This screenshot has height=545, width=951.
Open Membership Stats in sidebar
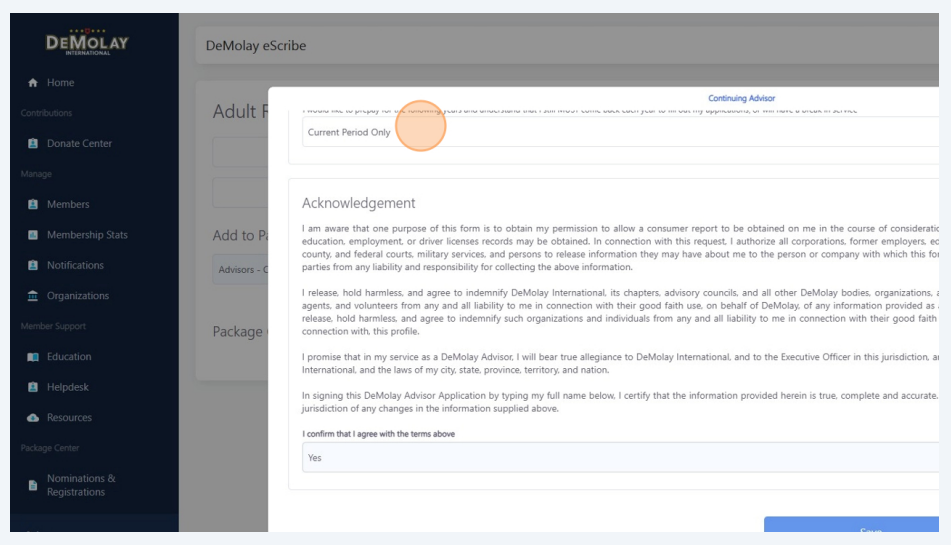(87, 235)
